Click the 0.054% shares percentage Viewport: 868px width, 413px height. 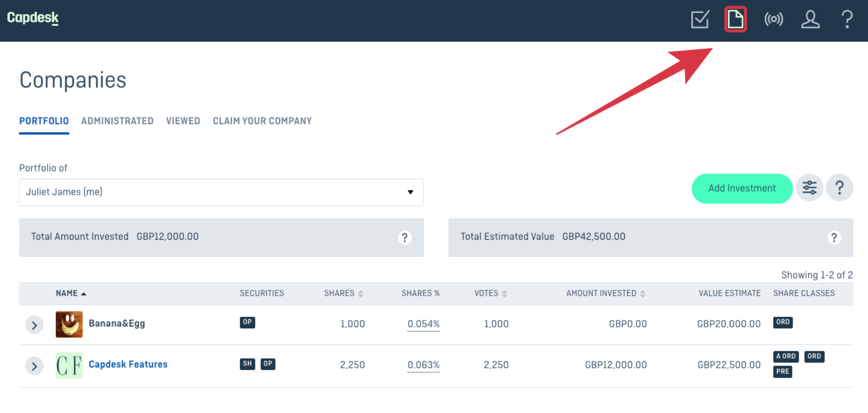423,324
